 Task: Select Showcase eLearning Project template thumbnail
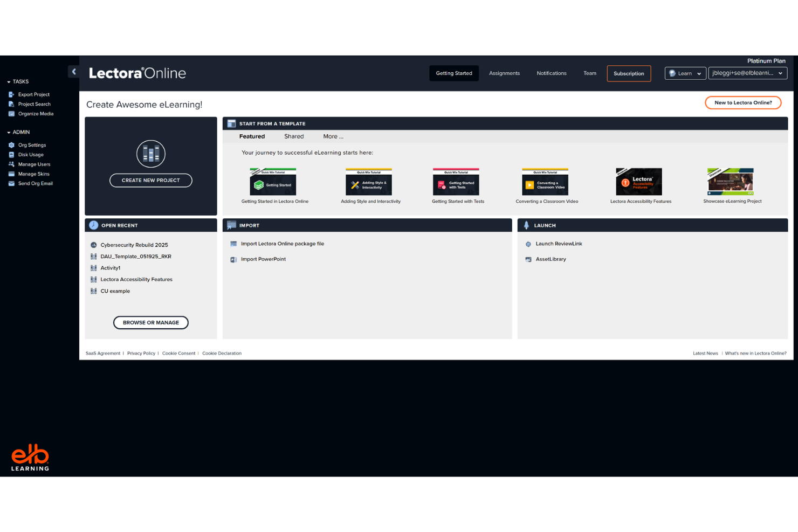[731, 182]
